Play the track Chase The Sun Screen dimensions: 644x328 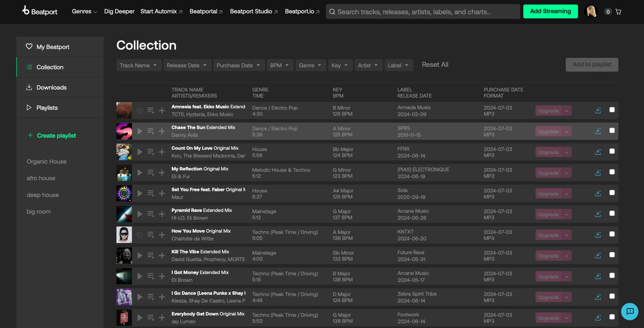[140, 131]
